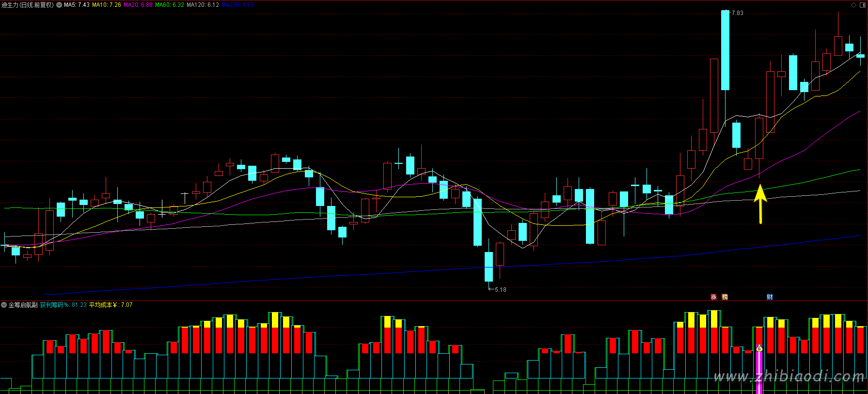This screenshot has height=394, width=868.
Task: Click the coin icon on magenta bar
Action: coord(759,348)
